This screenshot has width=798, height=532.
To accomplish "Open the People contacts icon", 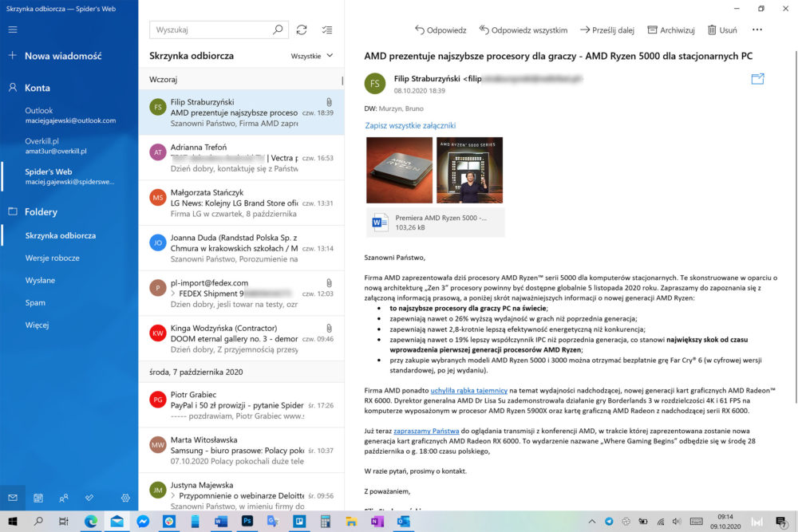I will coord(64,498).
